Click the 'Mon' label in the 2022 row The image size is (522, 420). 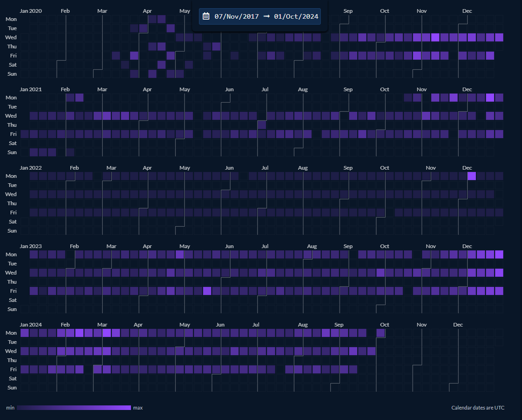coord(11,176)
